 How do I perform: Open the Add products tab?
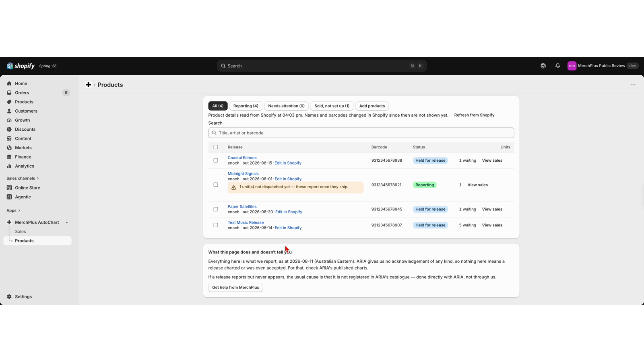[x=372, y=106]
